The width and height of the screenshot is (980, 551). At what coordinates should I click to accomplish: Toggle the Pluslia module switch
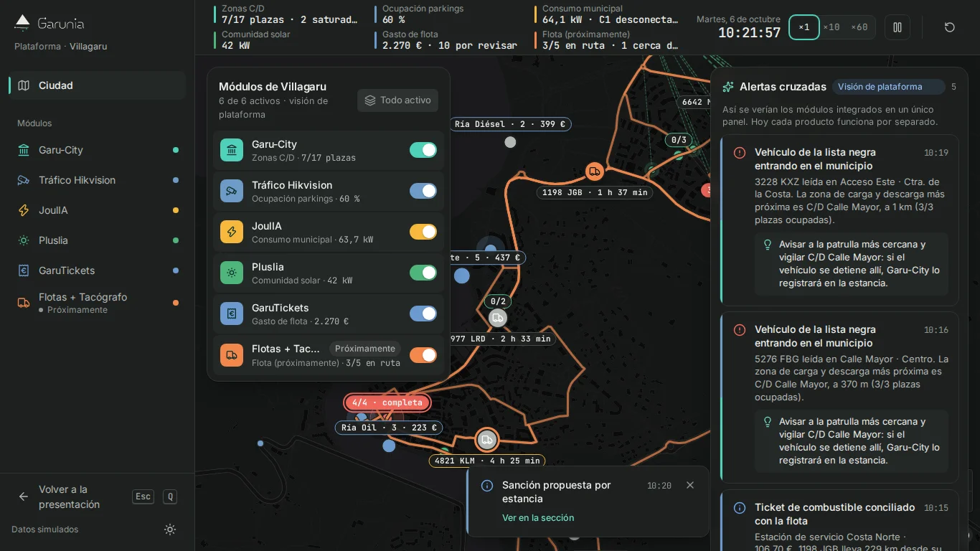423,273
